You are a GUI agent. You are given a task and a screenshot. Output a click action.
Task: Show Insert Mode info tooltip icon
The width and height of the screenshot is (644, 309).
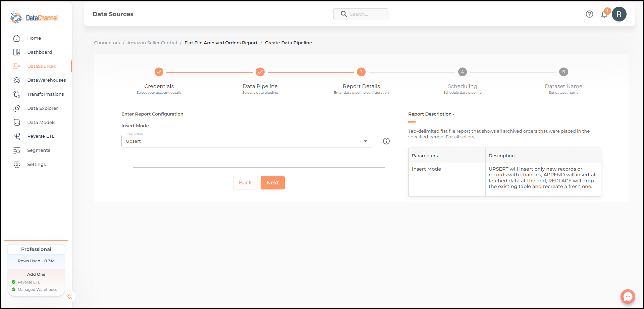click(x=386, y=141)
